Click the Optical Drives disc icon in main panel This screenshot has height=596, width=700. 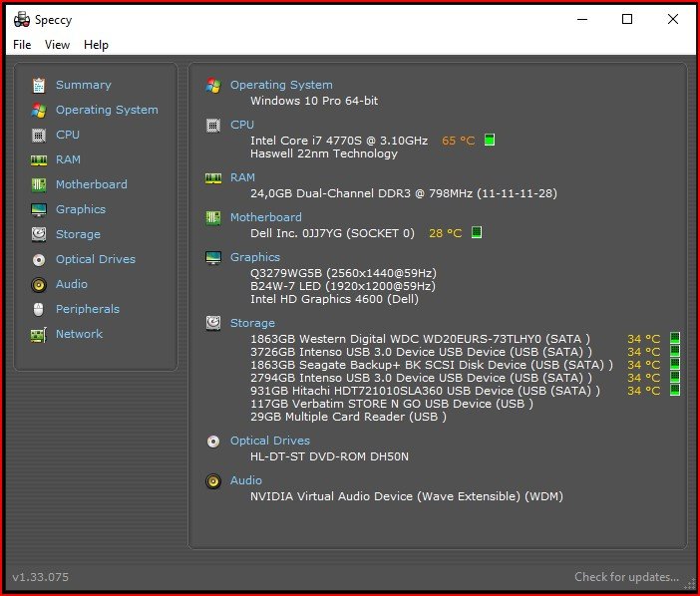213,442
